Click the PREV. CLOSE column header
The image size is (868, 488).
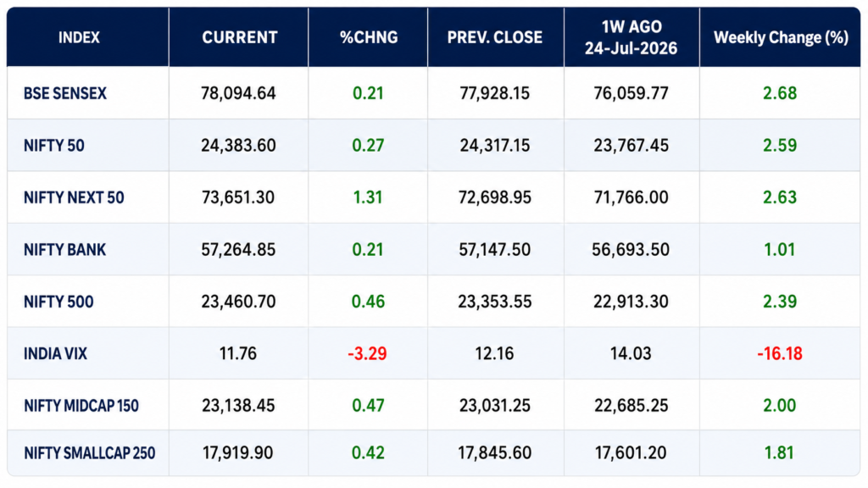point(495,37)
